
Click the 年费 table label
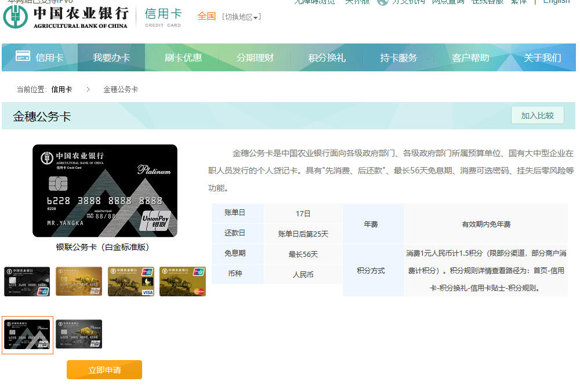point(371,224)
